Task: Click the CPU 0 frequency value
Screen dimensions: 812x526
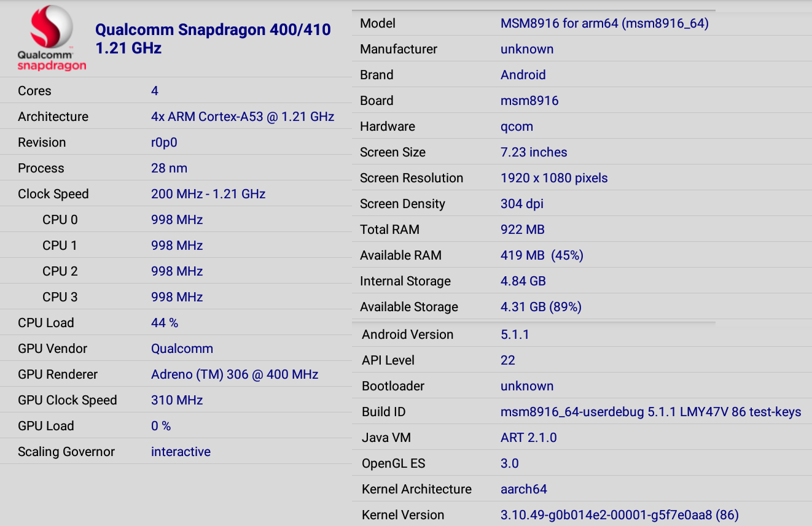Action: [x=177, y=220]
